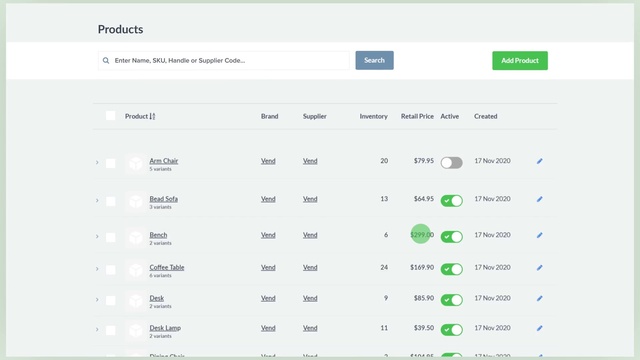
Task: Tick the Bench row checkbox
Action: 111,238
